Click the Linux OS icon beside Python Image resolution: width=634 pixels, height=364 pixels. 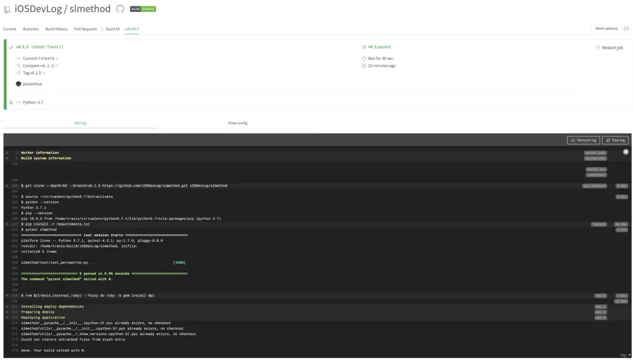pyautogui.click(x=11, y=102)
